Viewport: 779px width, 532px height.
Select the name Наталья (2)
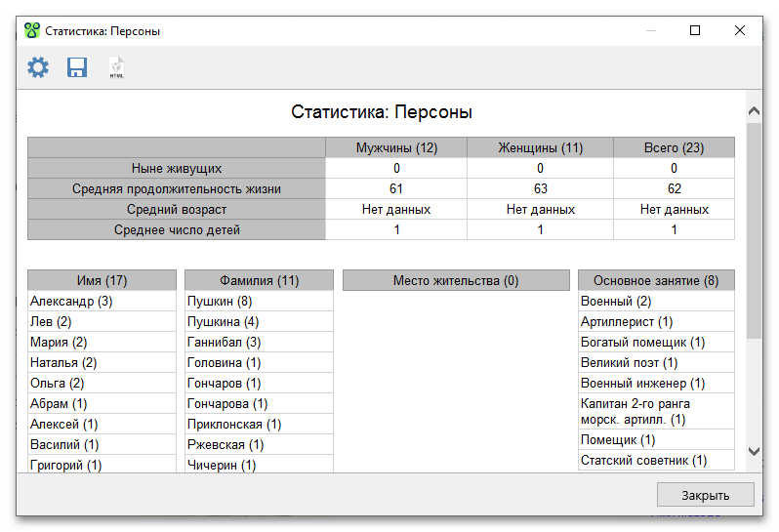(102, 362)
